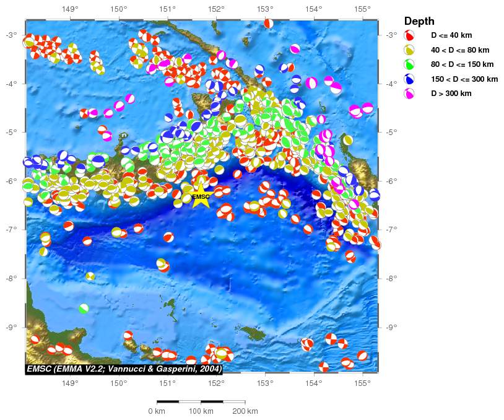Image resolution: width=504 pixels, height=420 pixels.
Task: Click the 'D > 300 km' legend label
Action: [x=451, y=94]
